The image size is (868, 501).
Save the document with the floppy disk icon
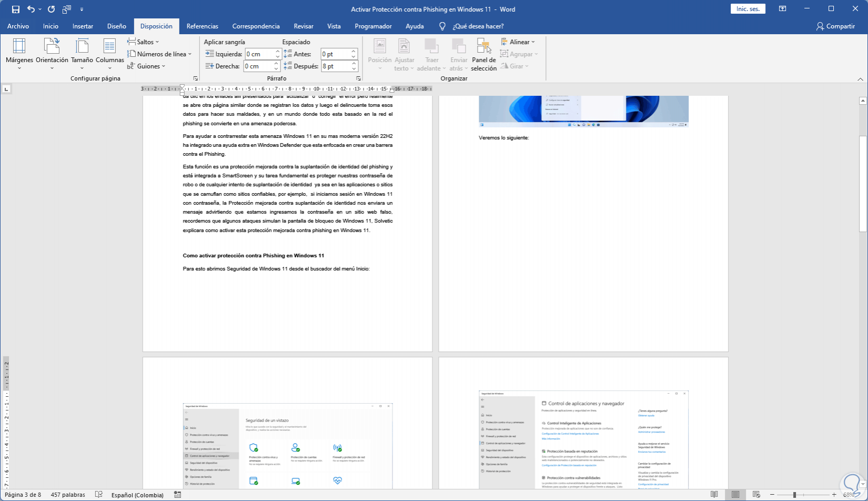(x=16, y=9)
